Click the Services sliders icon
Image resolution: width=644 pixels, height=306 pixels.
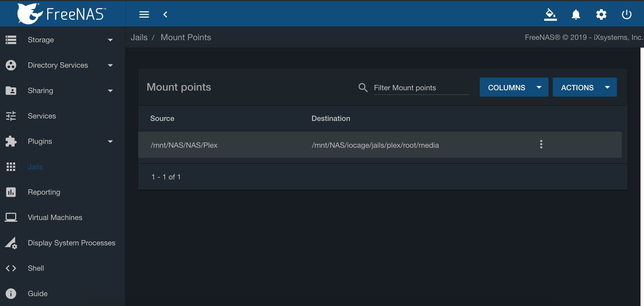coord(11,116)
